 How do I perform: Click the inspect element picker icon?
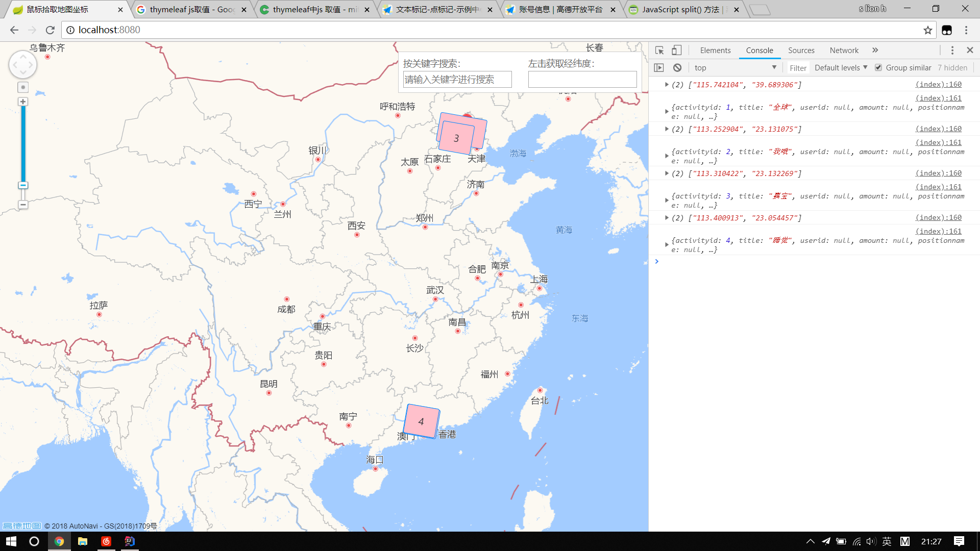click(x=659, y=50)
